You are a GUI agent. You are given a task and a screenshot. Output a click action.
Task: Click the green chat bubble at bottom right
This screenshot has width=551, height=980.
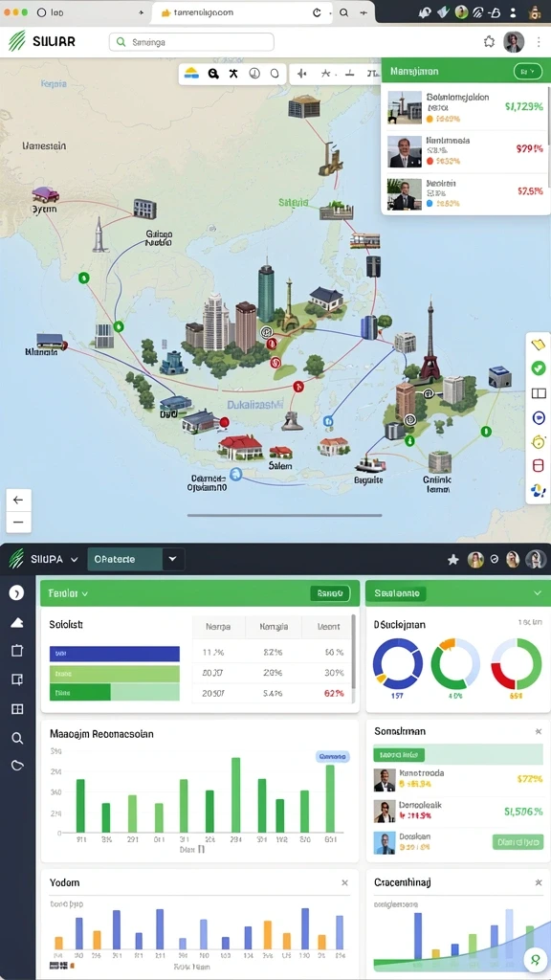coord(535,959)
